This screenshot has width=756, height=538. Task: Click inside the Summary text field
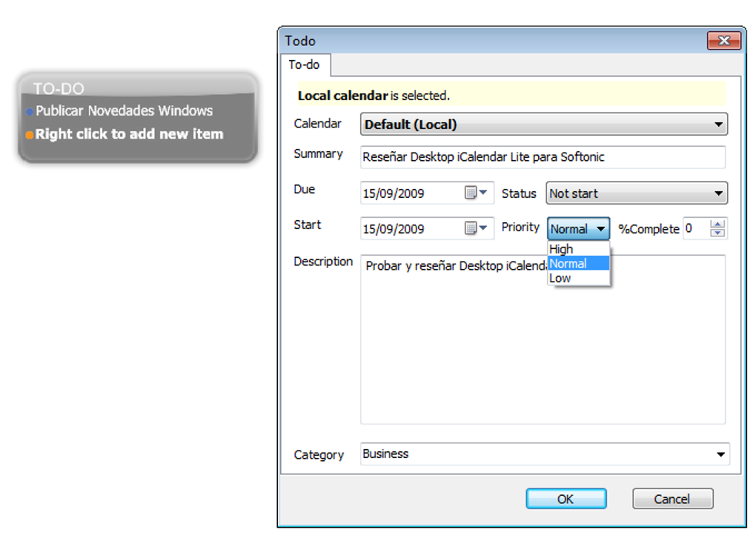coord(543,157)
